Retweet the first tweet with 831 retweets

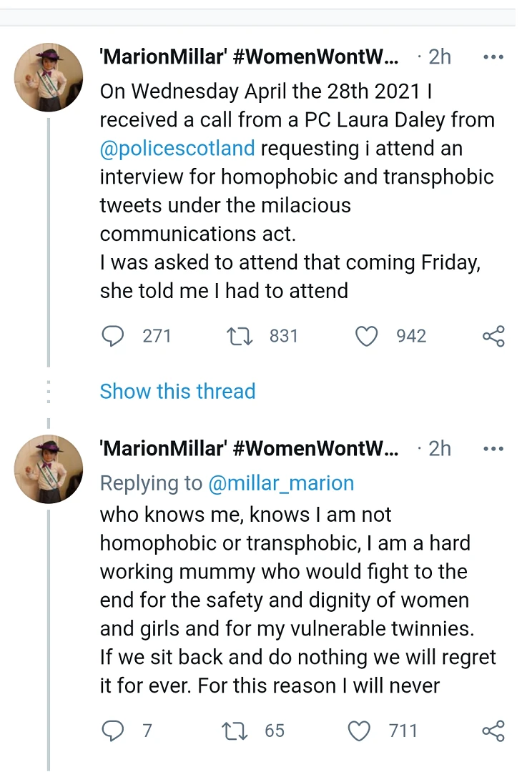pyautogui.click(x=240, y=336)
